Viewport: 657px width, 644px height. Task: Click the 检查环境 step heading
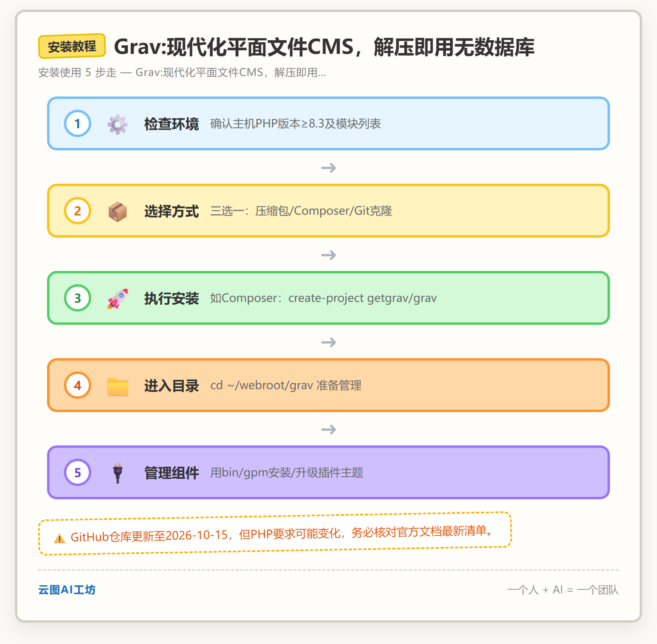172,124
